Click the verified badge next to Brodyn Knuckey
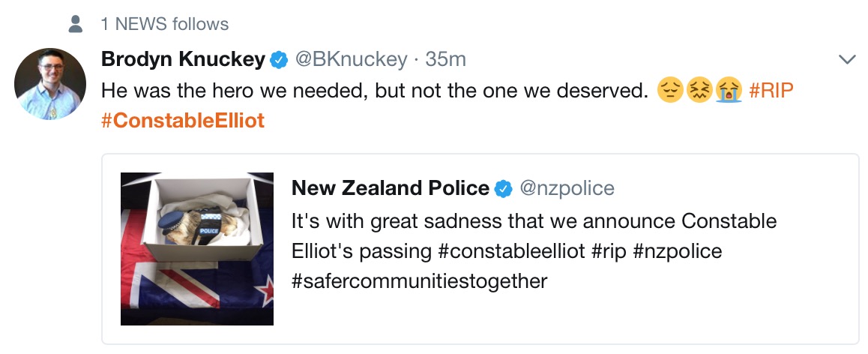The height and width of the screenshot is (354, 868). 279,59
